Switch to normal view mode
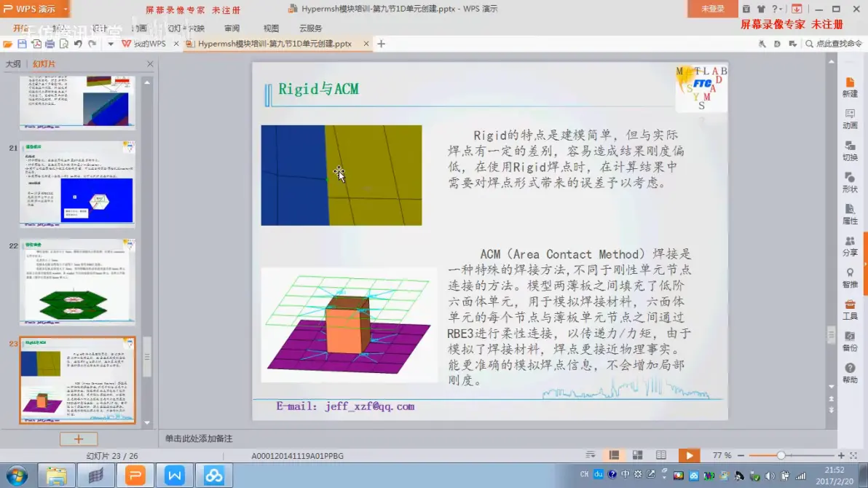The image size is (868, 488). (x=614, y=455)
